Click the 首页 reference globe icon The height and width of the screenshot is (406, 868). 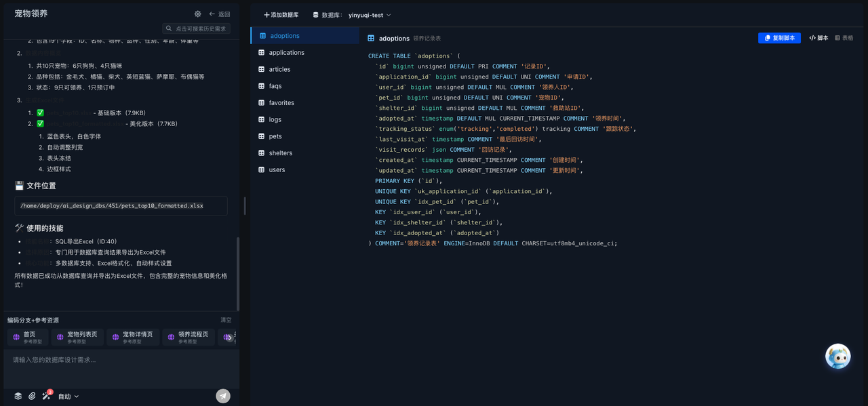pos(17,337)
